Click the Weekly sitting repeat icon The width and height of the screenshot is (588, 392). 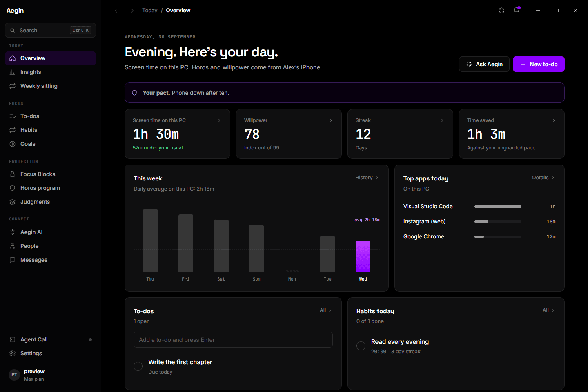point(13,86)
